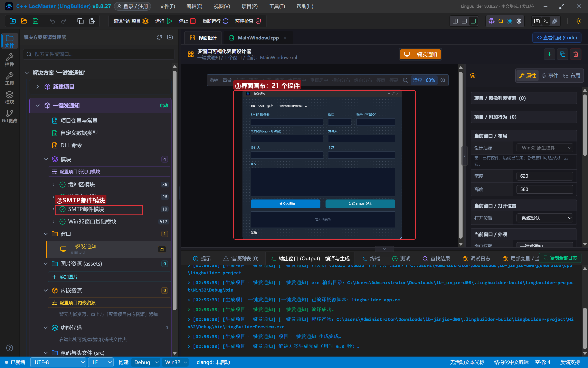Open the terminal prompt icon
Viewport: 588px width, 368px height.
pyautogui.click(x=546, y=21)
